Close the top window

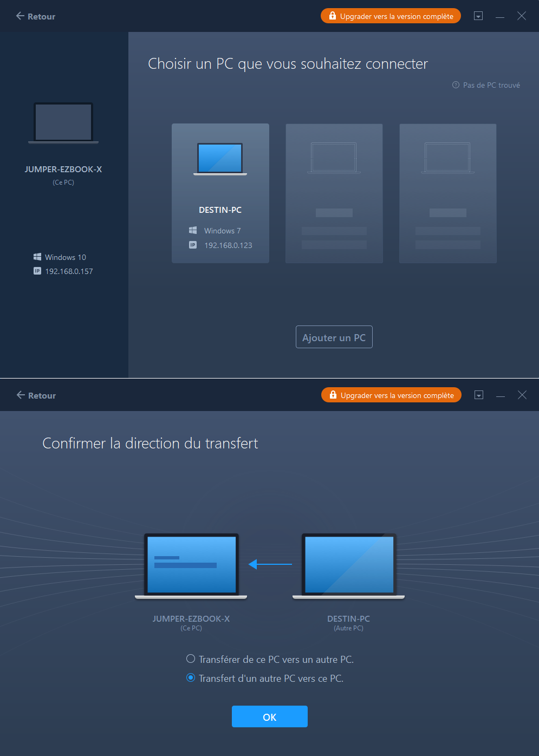click(x=522, y=16)
